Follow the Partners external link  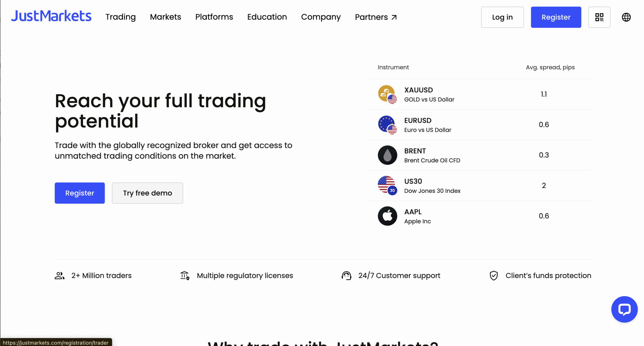[x=376, y=17]
